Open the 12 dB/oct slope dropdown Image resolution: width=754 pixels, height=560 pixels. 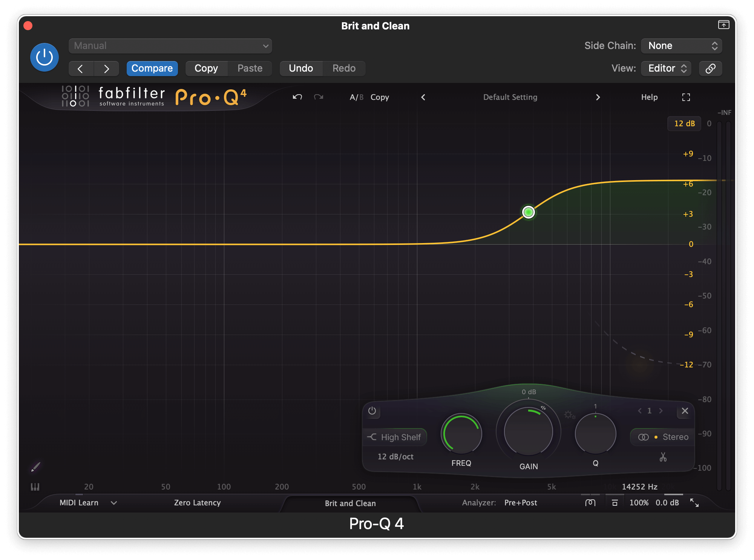(395, 457)
